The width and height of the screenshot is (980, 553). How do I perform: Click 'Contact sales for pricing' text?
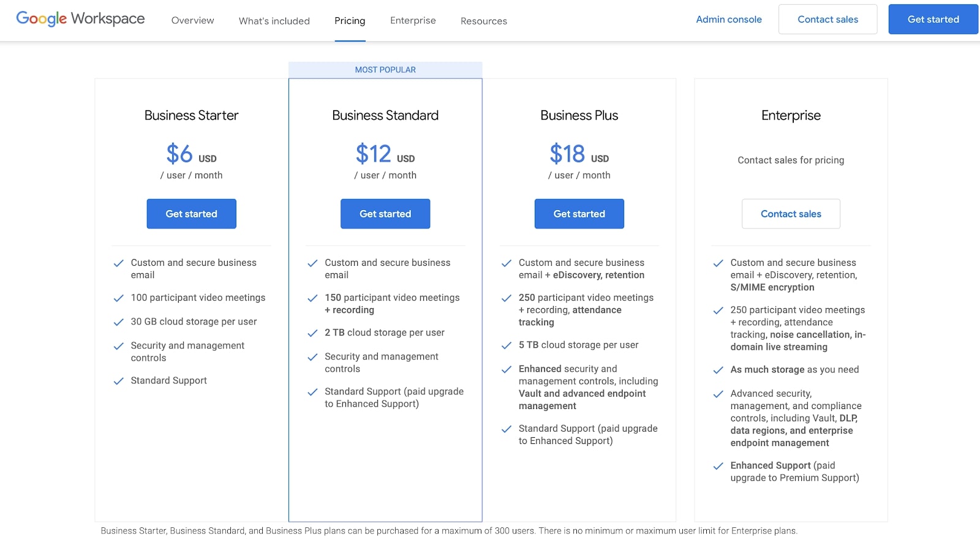pos(791,160)
